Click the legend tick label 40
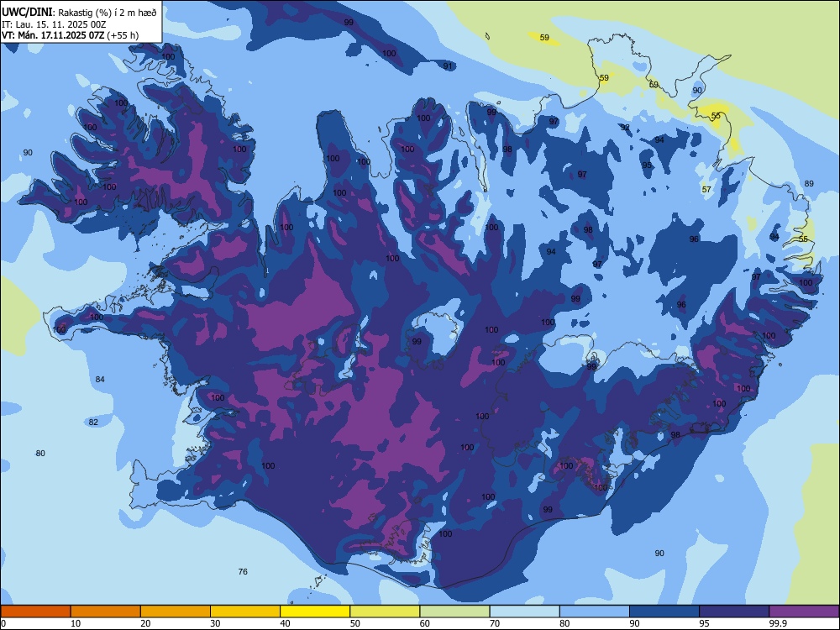 tap(285, 623)
